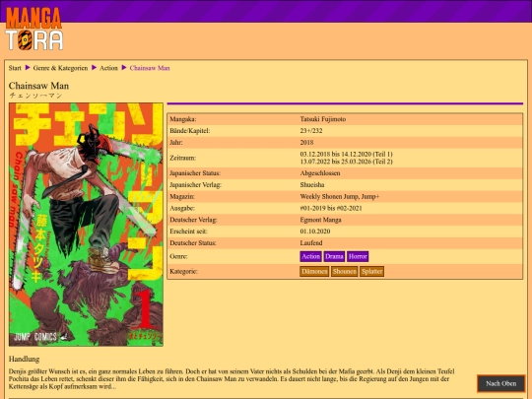Screen dimensions: 532x399
Task: Click Chainsaw Man breadcrumb link
Action: click(x=150, y=68)
